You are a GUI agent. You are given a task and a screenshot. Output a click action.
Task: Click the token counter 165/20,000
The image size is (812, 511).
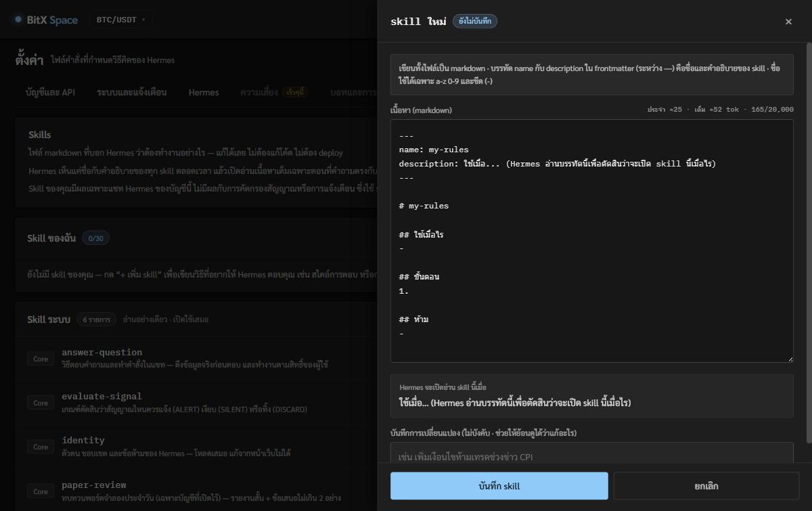(x=772, y=109)
